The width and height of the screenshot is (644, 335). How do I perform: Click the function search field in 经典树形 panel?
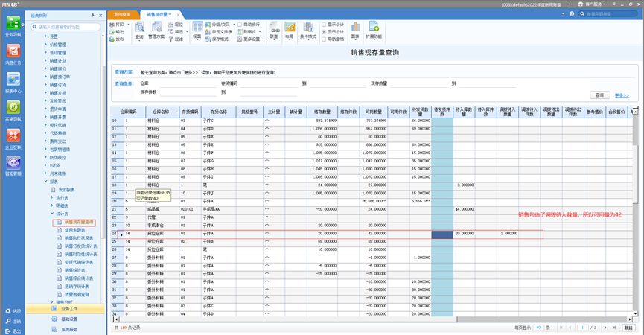(66, 27)
